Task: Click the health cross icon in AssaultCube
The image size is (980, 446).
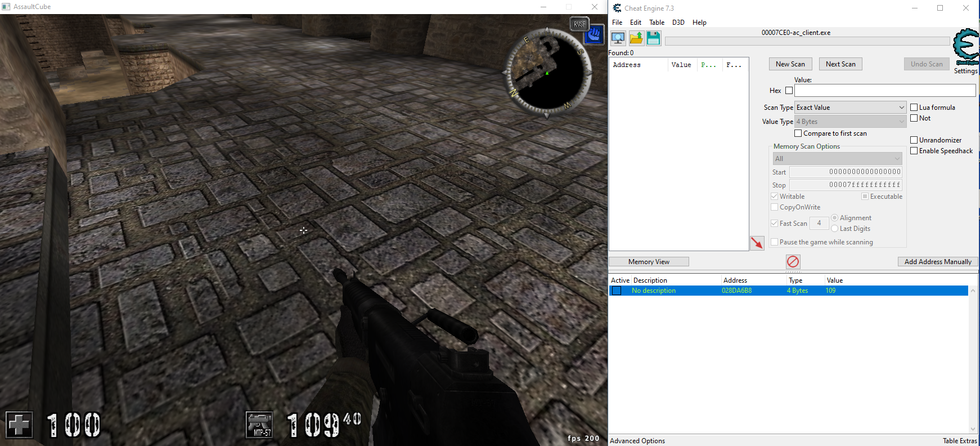Action: pyautogui.click(x=19, y=425)
